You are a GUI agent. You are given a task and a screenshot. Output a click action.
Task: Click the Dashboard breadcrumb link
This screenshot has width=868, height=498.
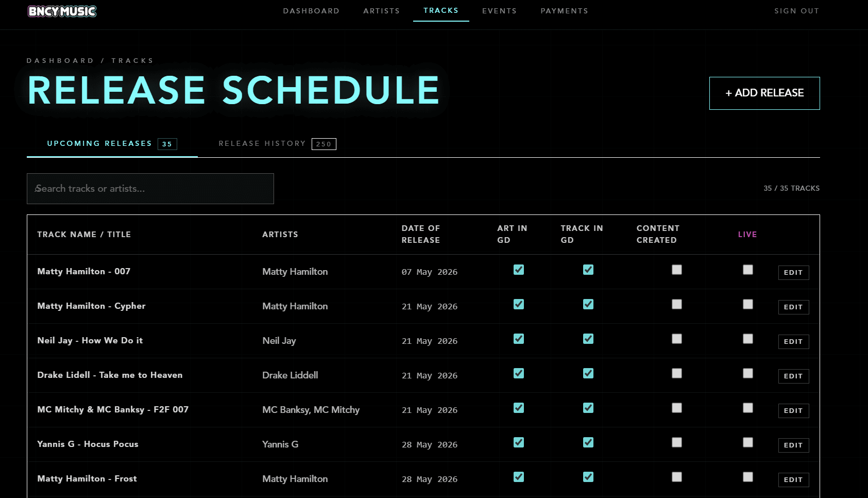click(60, 60)
